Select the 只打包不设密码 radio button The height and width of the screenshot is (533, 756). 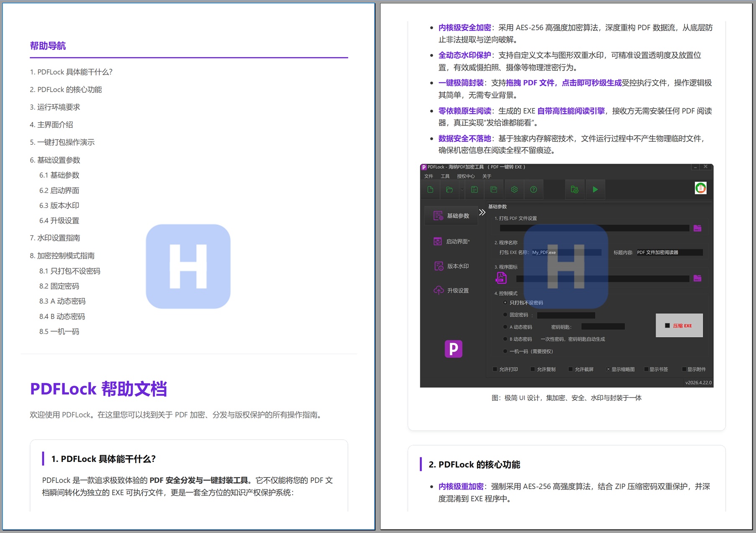[505, 302]
